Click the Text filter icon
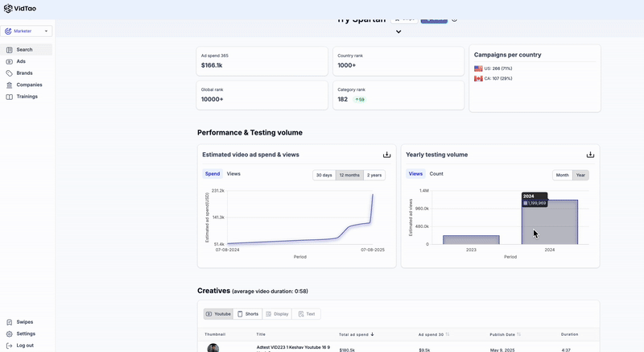This screenshot has width=644, height=352. click(301, 314)
